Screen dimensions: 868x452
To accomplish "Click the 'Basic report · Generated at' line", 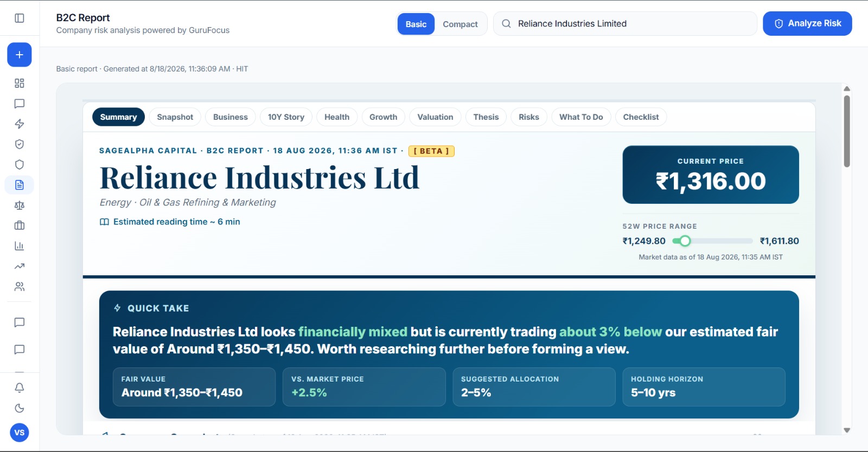I will point(152,69).
